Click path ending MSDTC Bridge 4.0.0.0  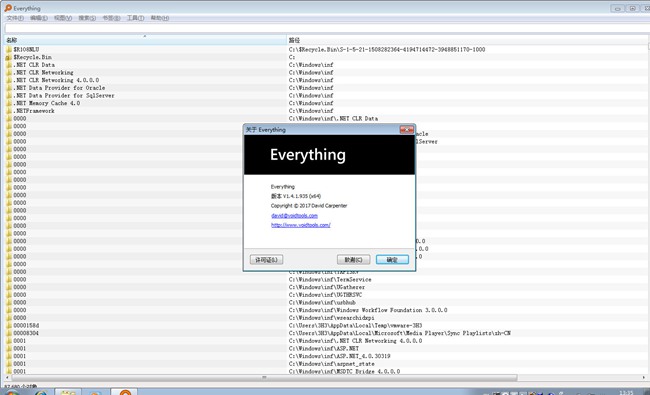(344, 371)
